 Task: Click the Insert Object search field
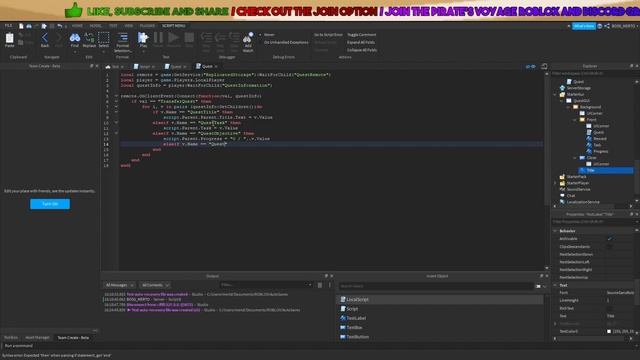[436, 286]
